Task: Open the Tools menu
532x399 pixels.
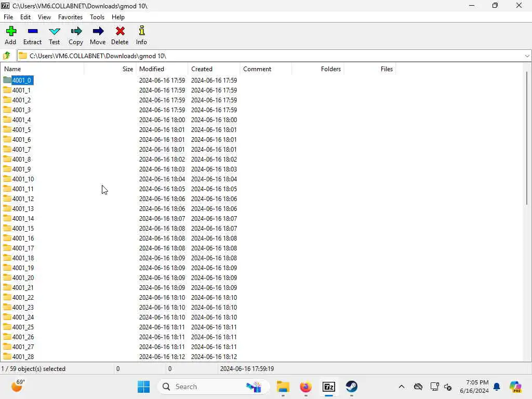Action: pyautogui.click(x=97, y=17)
